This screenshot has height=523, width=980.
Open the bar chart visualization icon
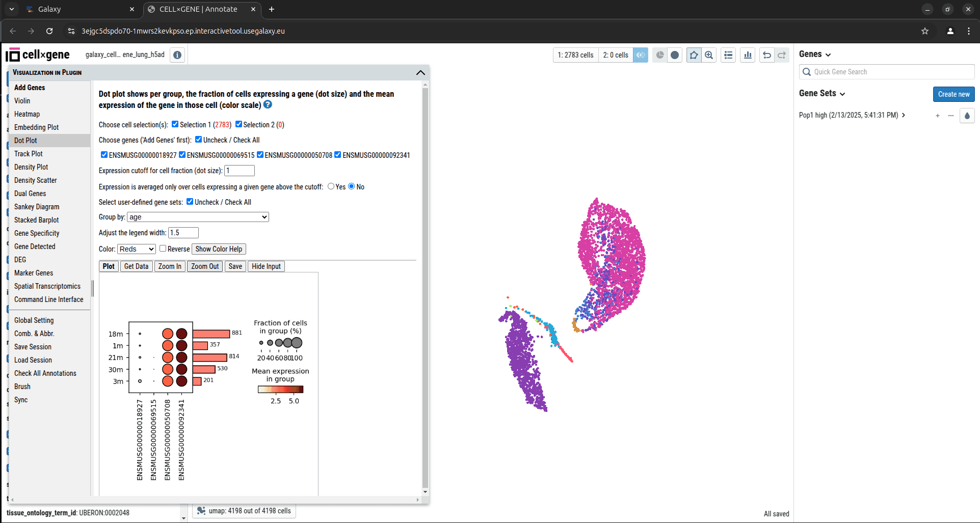[748, 55]
